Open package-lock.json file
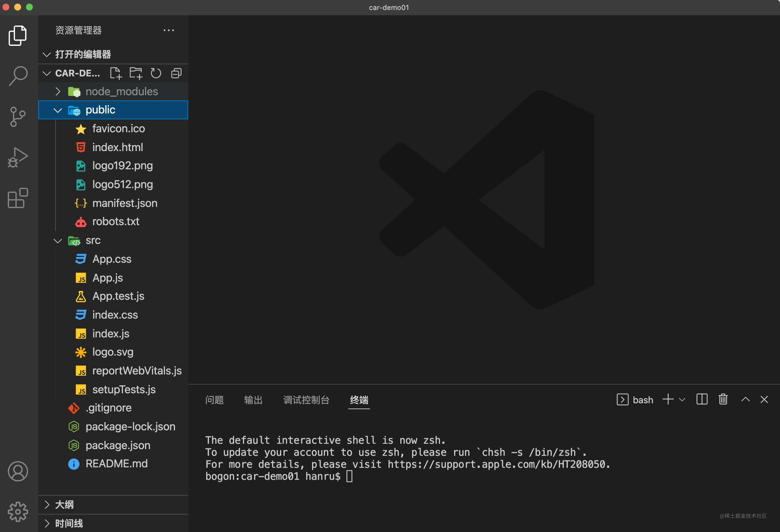The image size is (780, 532). (113, 427)
